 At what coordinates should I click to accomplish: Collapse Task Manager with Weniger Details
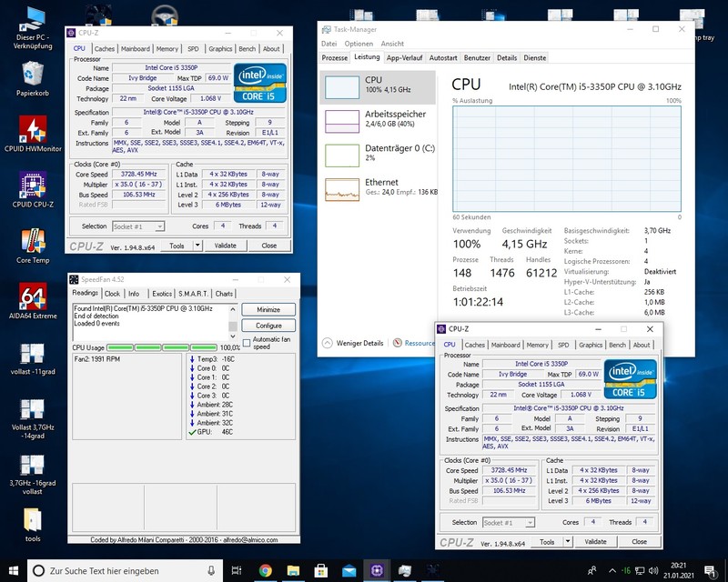[353, 343]
